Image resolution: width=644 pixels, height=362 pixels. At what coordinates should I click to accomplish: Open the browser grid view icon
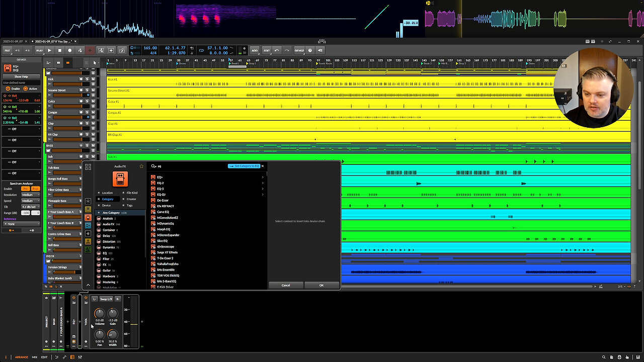pyautogui.click(x=88, y=166)
